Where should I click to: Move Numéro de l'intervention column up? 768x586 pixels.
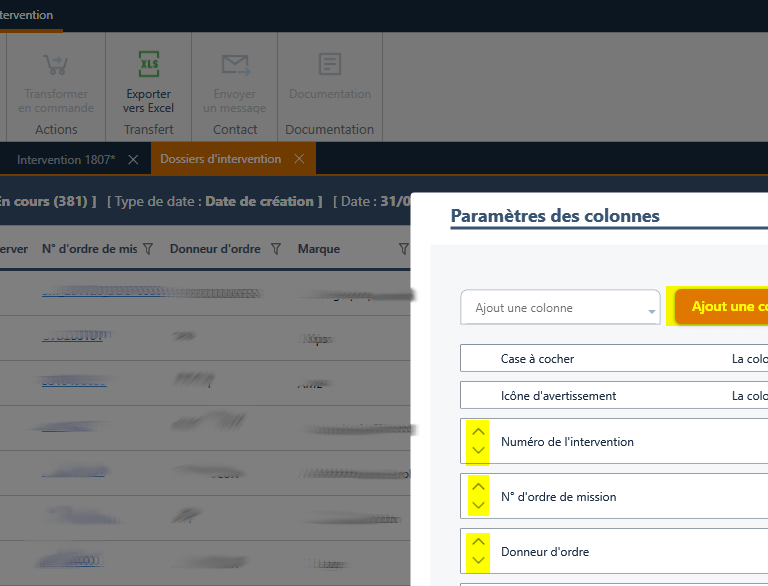click(x=478, y=432)
